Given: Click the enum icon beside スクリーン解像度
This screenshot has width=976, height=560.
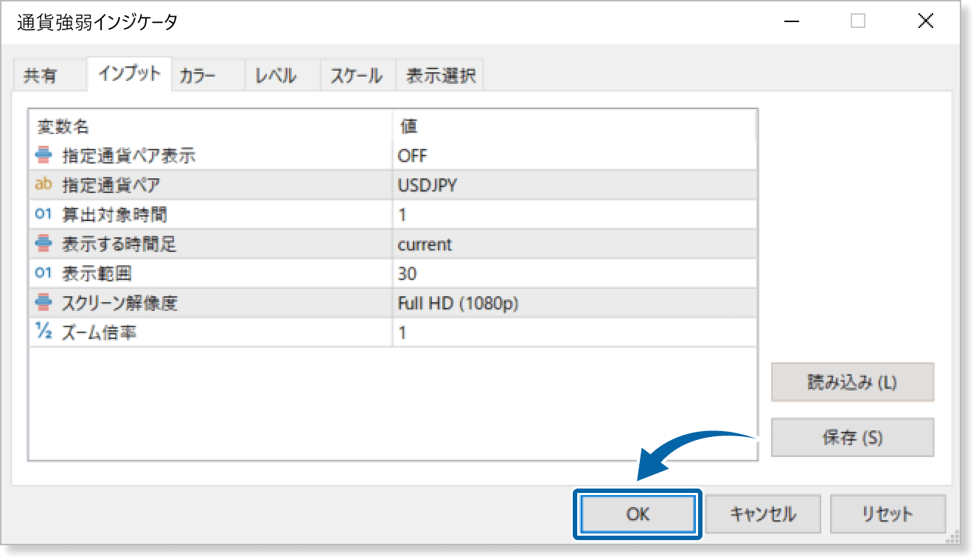Looking at the screenshot, I should (43, 303).
